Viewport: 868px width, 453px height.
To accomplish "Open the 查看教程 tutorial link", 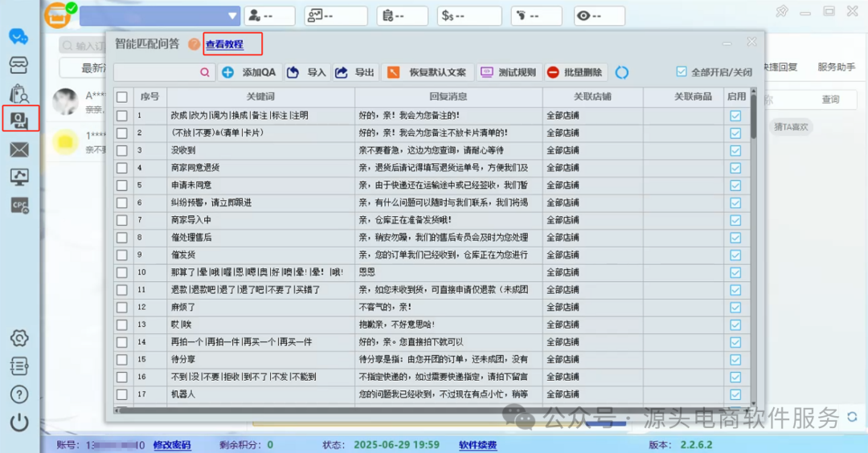I will [224, 44].
